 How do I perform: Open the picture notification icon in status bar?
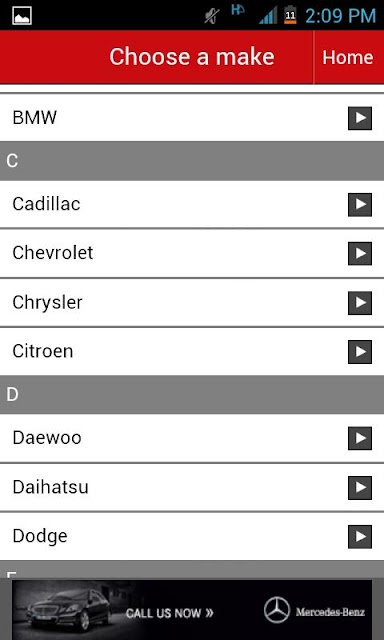click(x=22, y=16)
